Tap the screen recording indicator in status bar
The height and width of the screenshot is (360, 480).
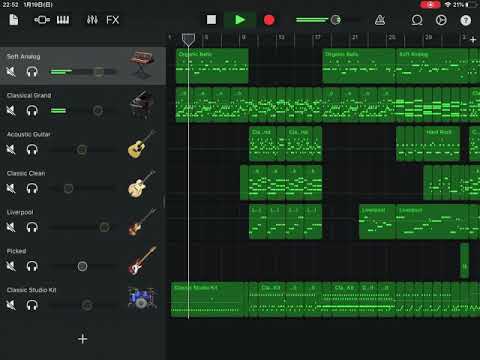click(x=430, y=5)
